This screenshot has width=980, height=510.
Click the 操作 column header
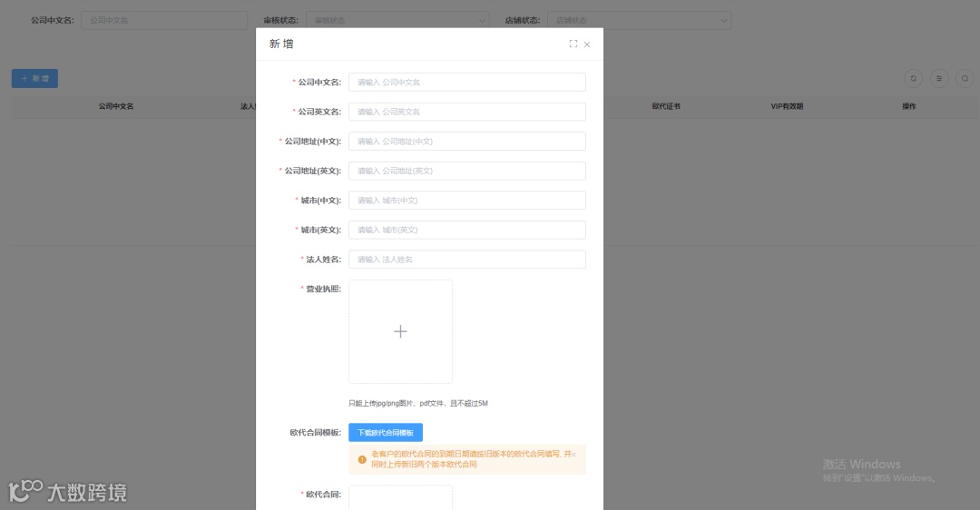click(908, 106)
